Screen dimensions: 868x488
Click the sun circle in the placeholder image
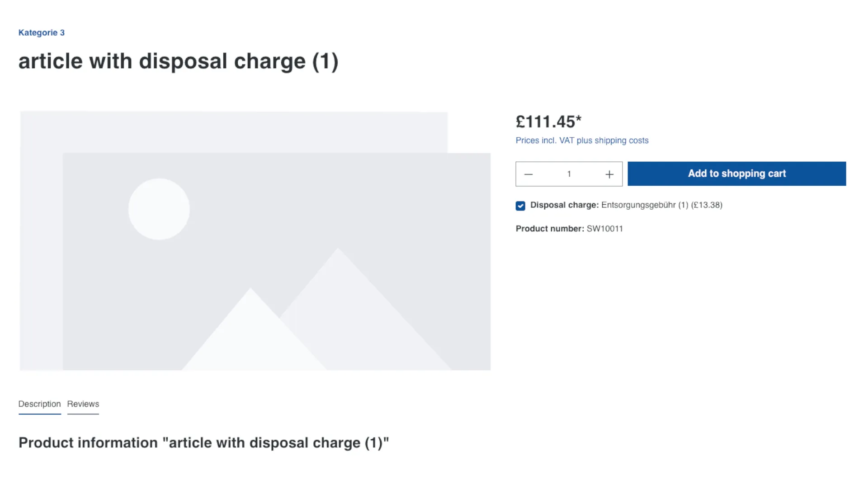(x=159, y=209)
